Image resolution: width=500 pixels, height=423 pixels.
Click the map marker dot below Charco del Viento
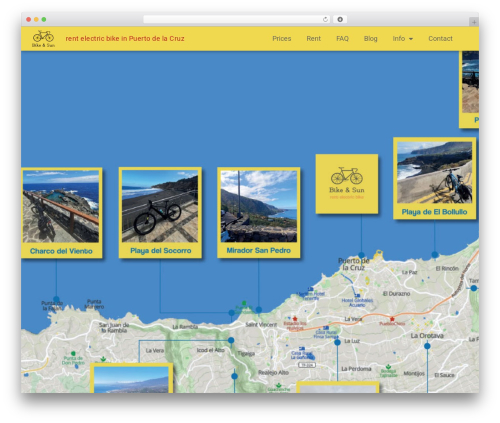(x=56, y=299)
